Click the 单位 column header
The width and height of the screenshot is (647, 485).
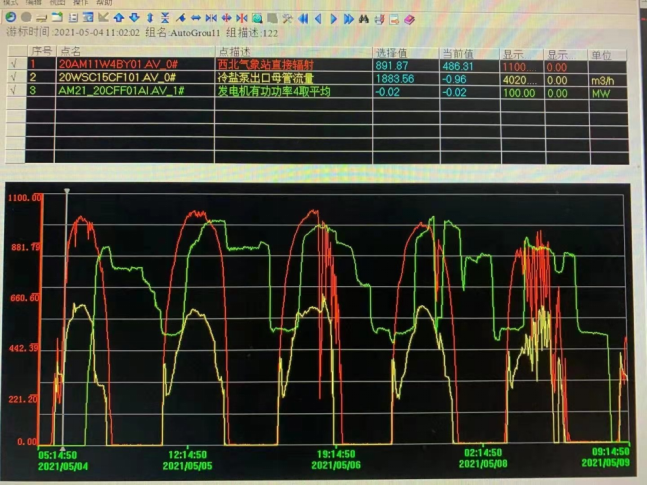tap(607, 55)
